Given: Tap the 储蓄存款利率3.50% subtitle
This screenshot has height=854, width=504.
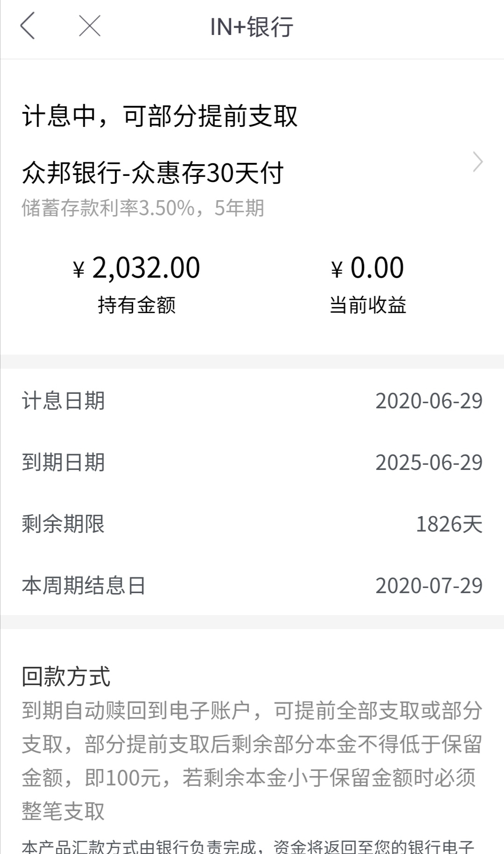Looking at the screenshot, I should click(x=108, y=208).
